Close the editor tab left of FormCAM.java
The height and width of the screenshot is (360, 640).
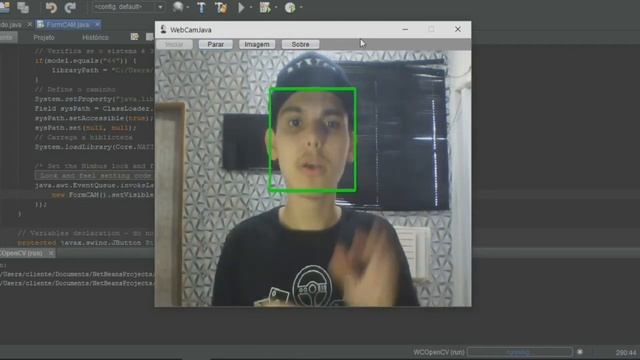(x=29, y=24)
